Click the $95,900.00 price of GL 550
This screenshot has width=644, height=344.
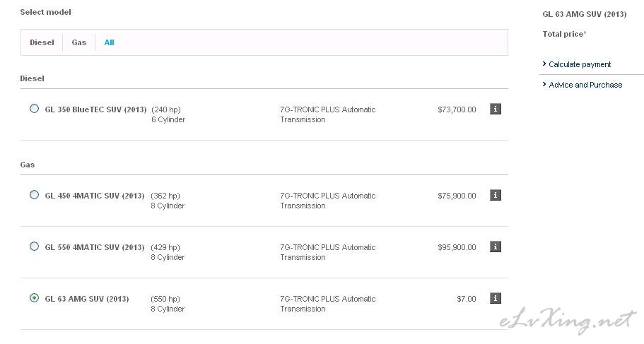click(457, 247)
